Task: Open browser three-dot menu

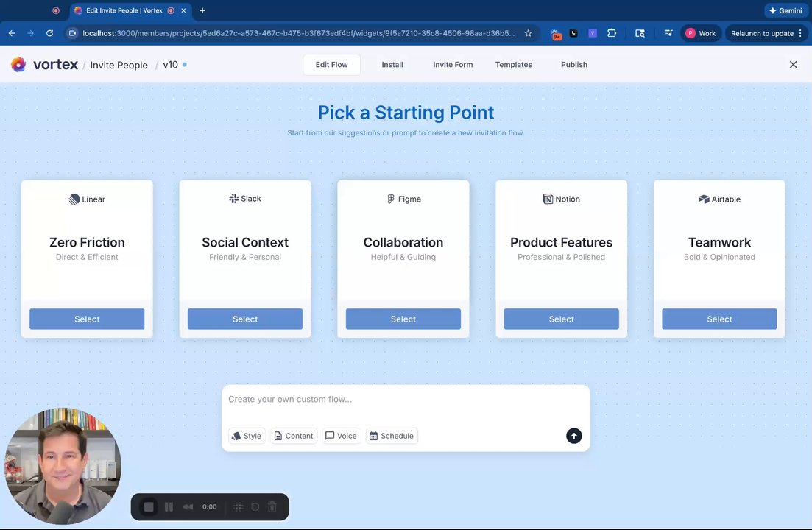Action: coord(801,33)
